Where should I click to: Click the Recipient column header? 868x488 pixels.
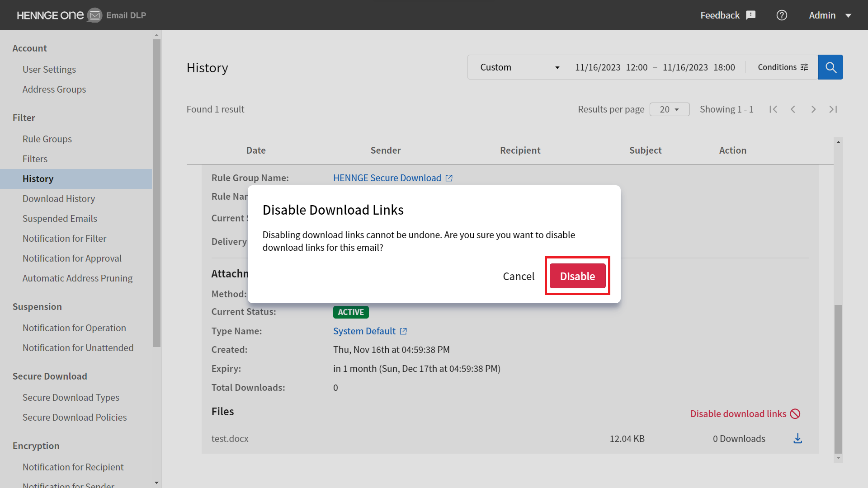pos(520,150)
